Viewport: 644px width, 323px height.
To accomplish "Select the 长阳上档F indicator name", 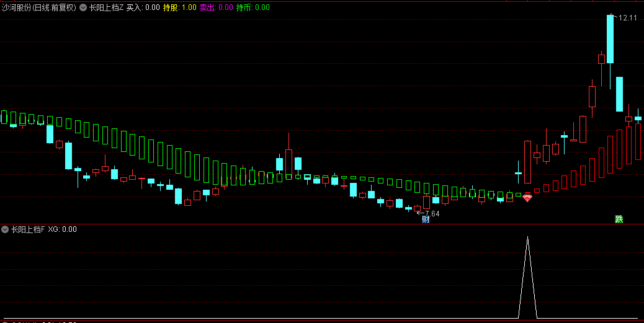I will click(x=28, y=229).
